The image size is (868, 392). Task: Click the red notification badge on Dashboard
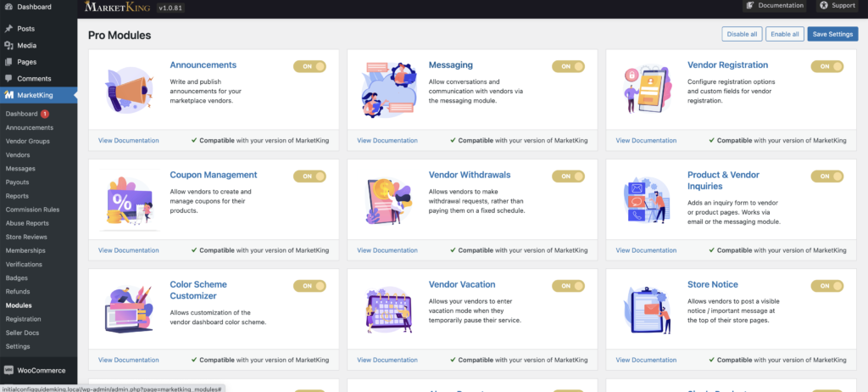click(45, 114)
